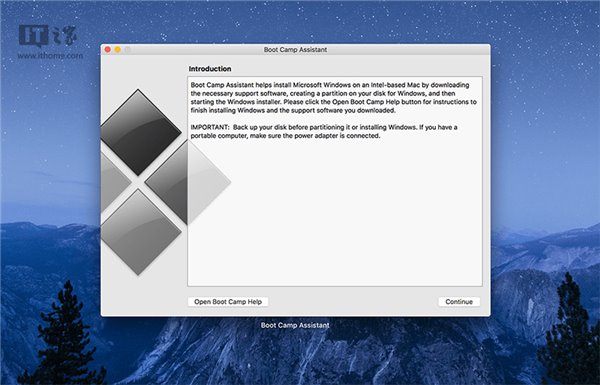The image size is (600, 385).
Task: Click the Boot Camp Assistant caption below the window
Action: [295, 325]
